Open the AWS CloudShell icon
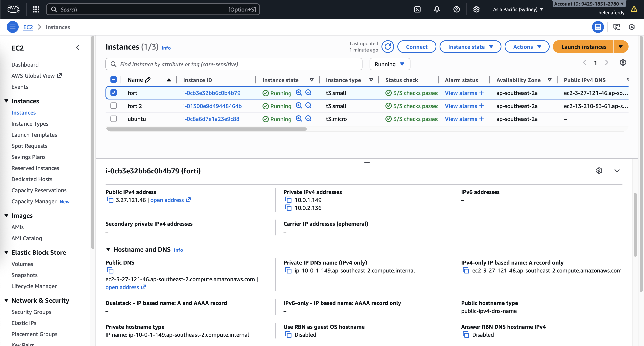Viewport: 644px width, 346px height. [x=417, y=10]
